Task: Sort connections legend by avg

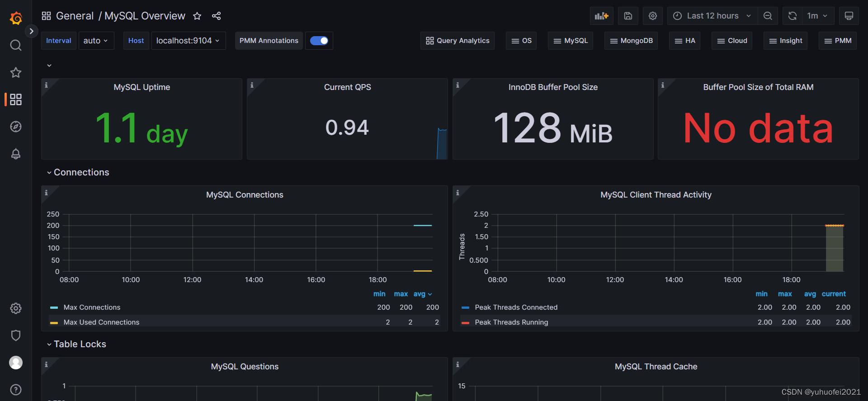Action: tap(423, 294)
